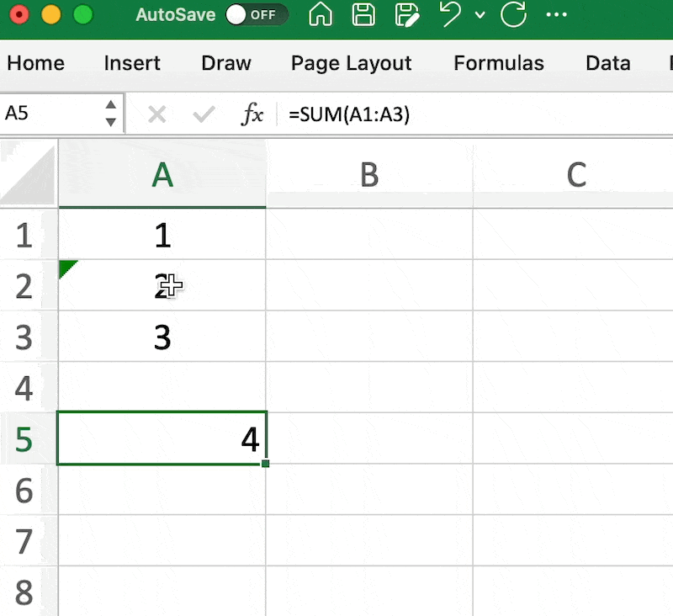Screen dimensions: 673x616
Task: Redo using the circular arrow icon
Action: [x=514, y=15]
